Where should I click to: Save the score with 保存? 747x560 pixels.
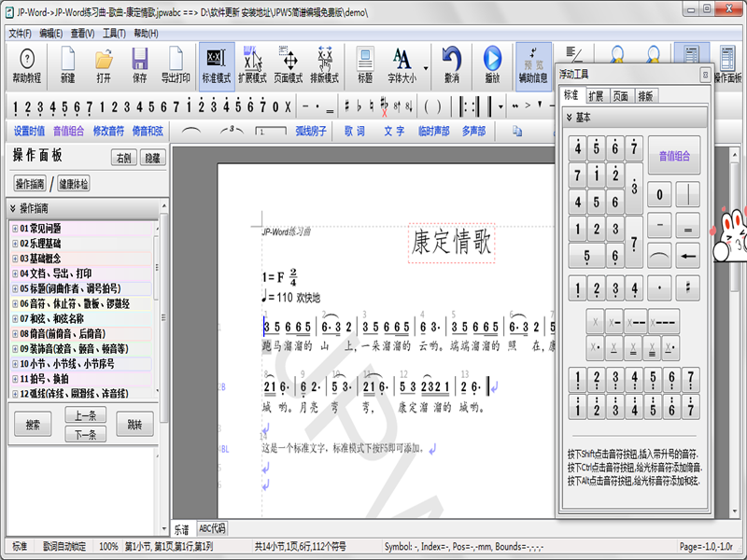tap(139, 65)
